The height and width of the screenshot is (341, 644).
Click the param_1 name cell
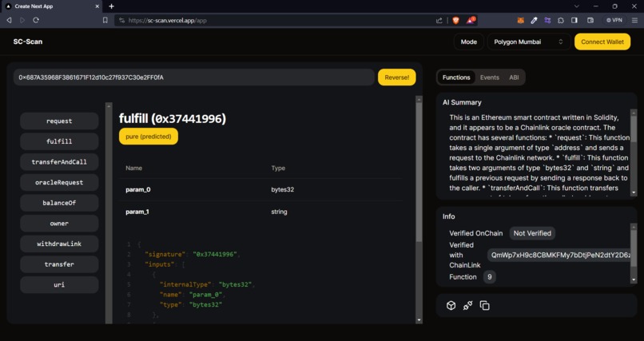tap(137, 212)
